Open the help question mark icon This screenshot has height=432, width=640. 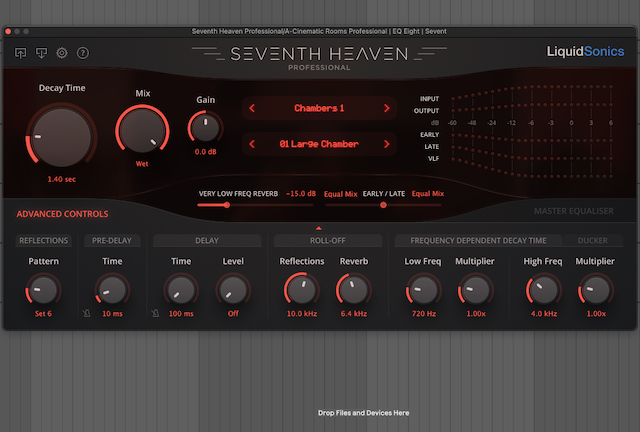pyautogui.click(x=83, y=53)
